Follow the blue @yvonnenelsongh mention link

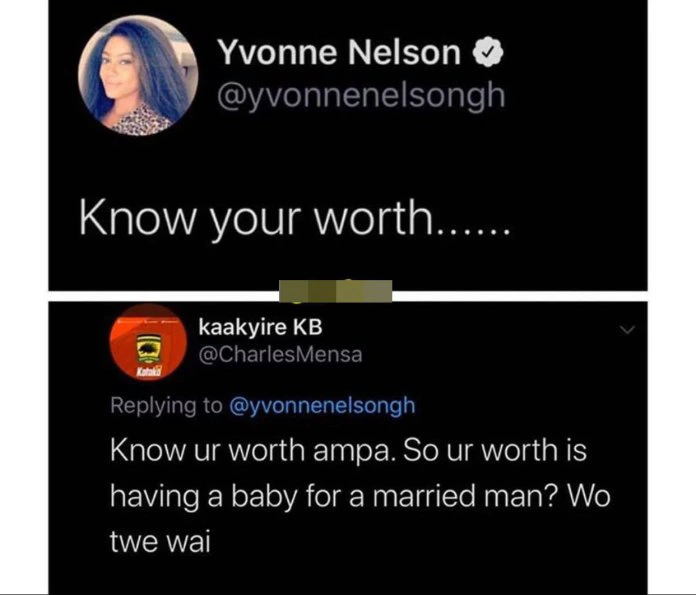pos(322,406)
